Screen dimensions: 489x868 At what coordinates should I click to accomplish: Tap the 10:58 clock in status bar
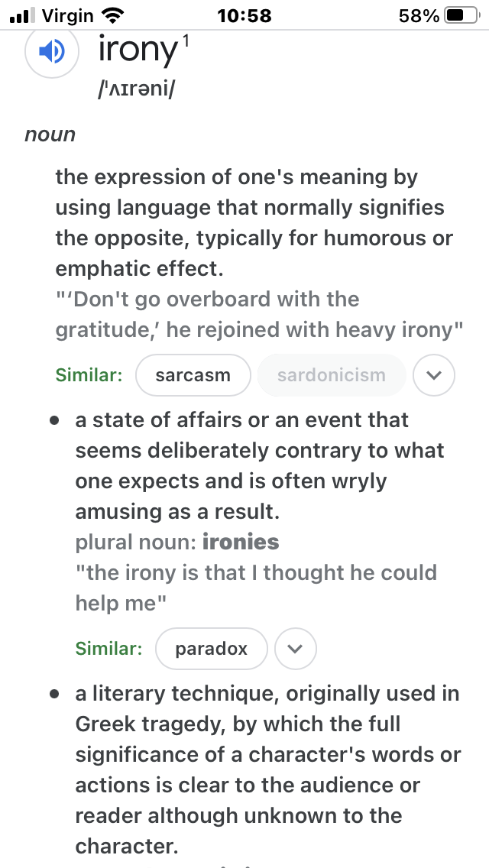pyautogui.click(x=244, y=15)
